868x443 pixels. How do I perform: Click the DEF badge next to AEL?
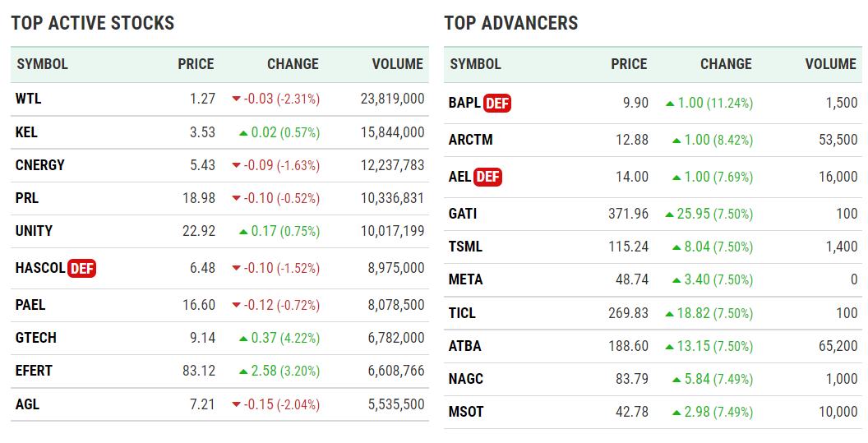tap(487, 177)
